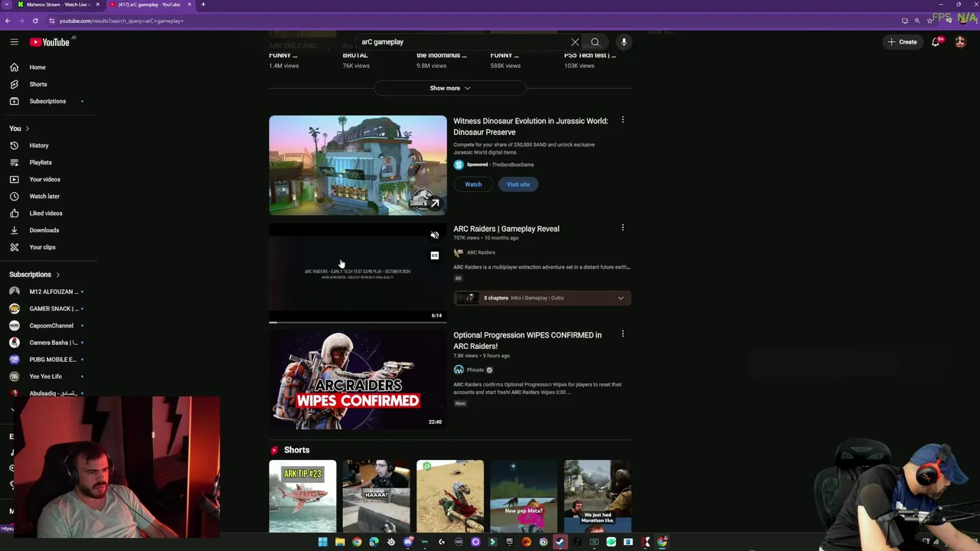Go to YouTube home via logo

click(50, 42)
